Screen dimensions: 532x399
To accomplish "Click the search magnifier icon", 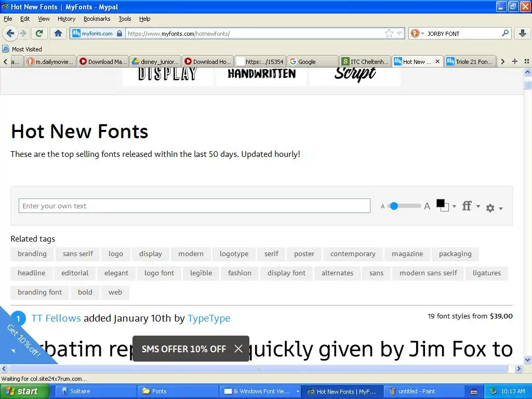I will (505, 33).
